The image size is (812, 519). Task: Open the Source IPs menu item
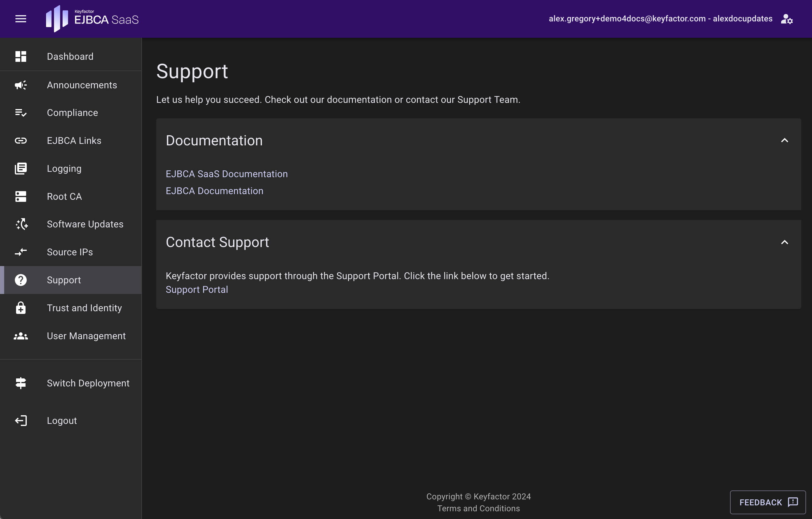[x=70, y=252]
